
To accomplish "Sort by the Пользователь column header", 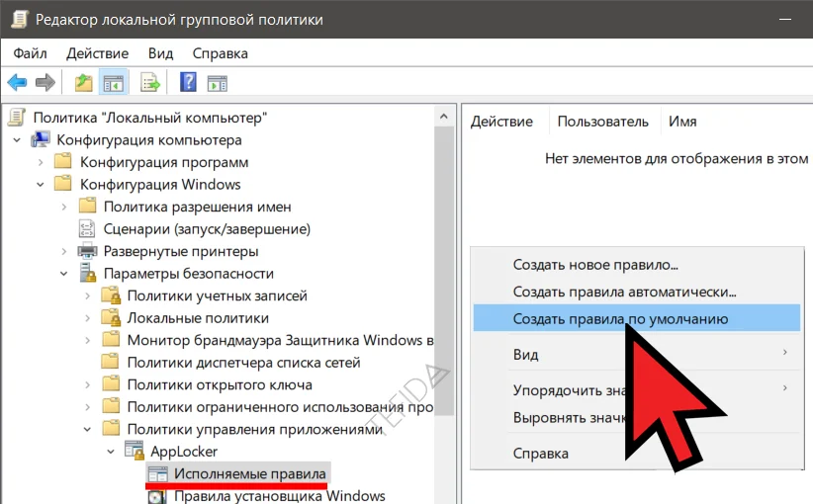I will tap(603, 122).
